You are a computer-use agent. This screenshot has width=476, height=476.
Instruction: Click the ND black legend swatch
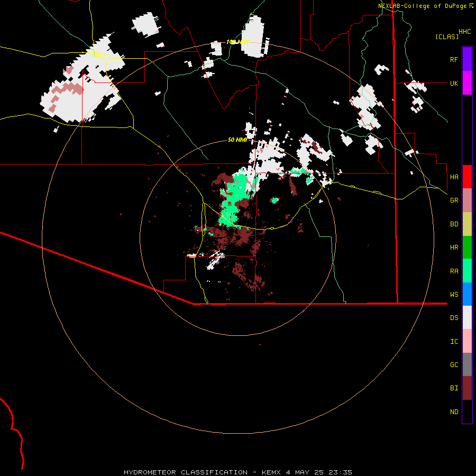(467, 411)
